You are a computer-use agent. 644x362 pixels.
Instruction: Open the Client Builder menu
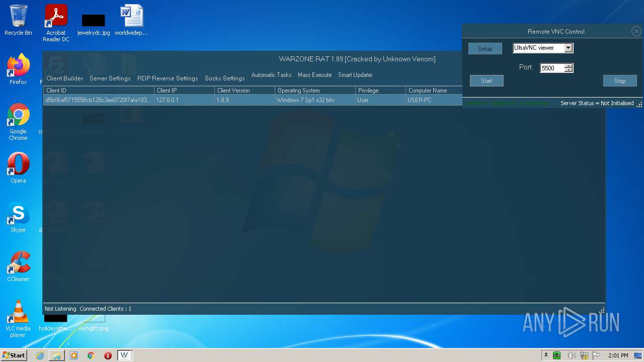pos(65,78)
